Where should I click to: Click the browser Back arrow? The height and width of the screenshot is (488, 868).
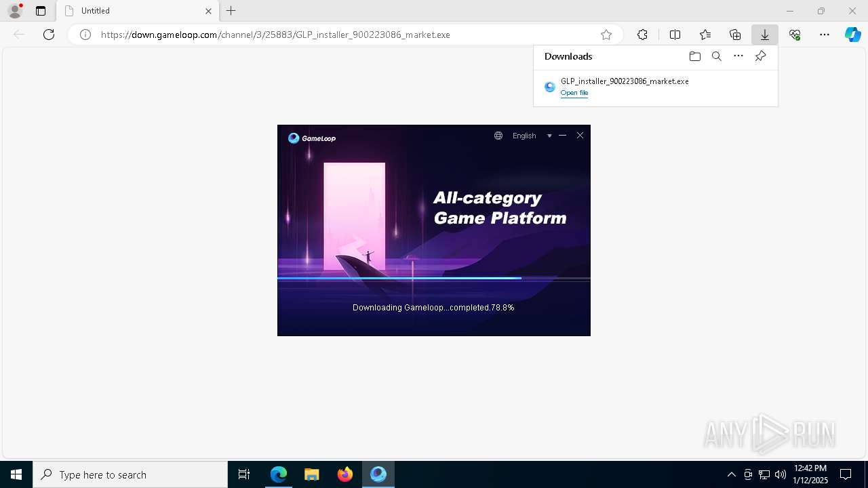(x=19, y=35)
